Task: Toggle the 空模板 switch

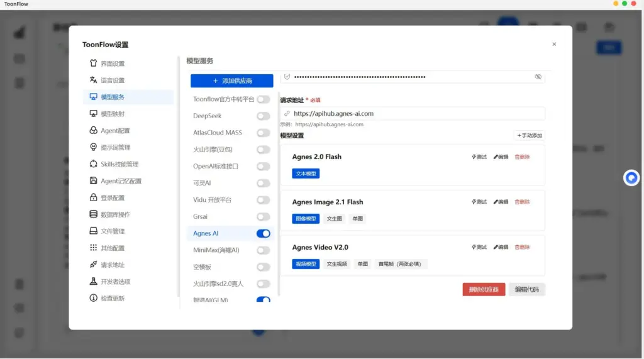Action: click(x=264, y=267)
